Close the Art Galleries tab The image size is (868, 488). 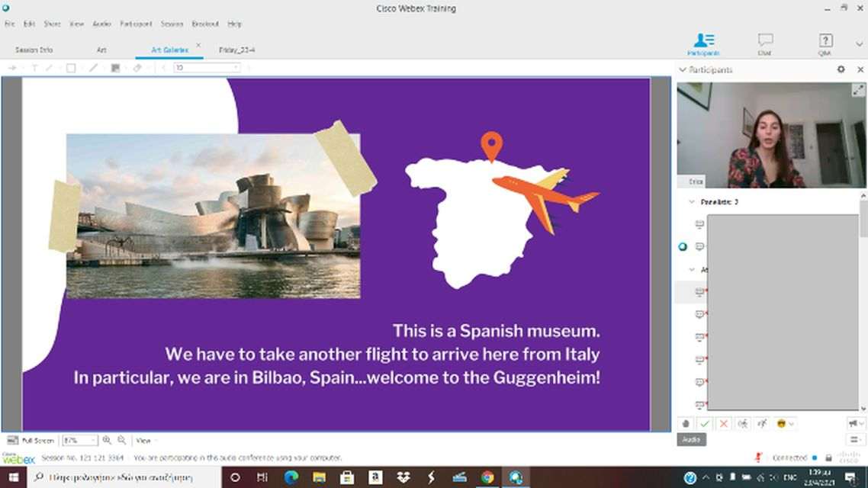pos(198,46)
